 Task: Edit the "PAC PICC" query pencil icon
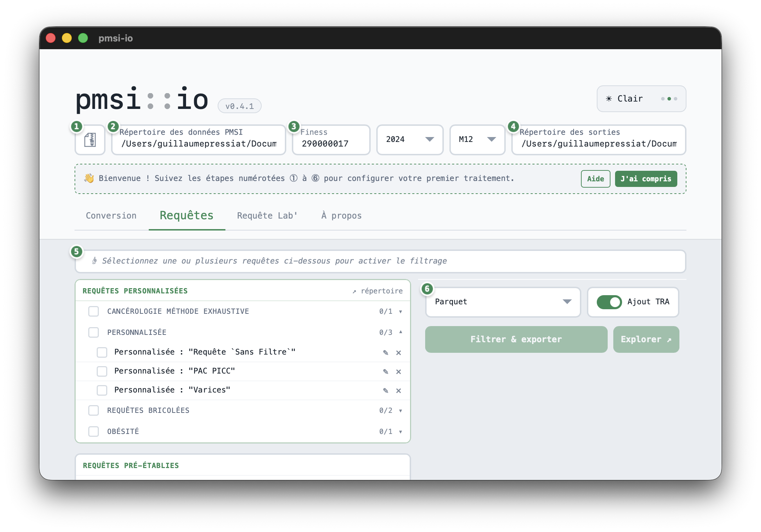click(386, 371)
